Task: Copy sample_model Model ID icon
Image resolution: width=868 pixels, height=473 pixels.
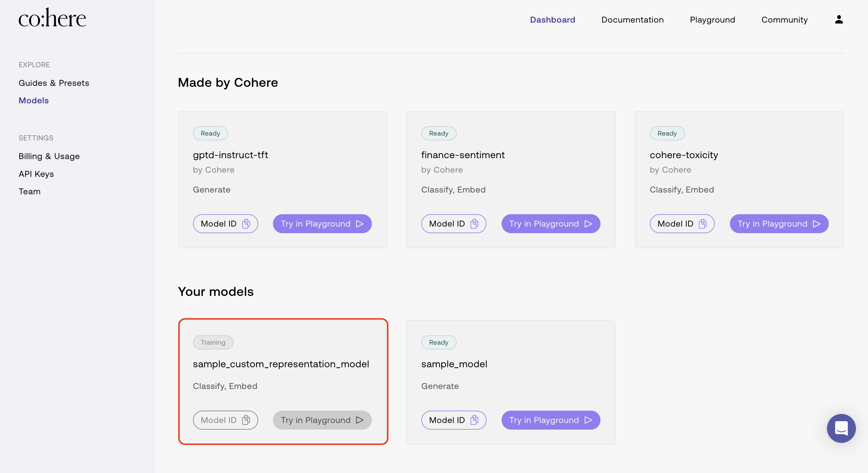Action: [x=474, y=420]
